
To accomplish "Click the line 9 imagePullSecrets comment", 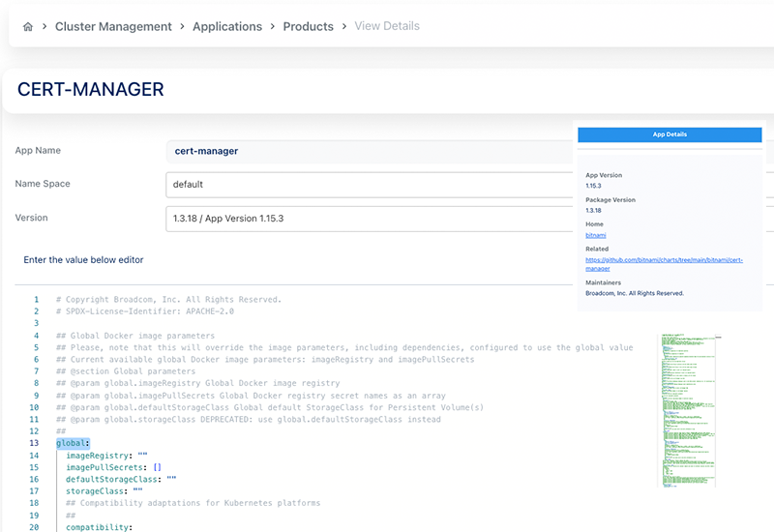I will tap(251, 396).
